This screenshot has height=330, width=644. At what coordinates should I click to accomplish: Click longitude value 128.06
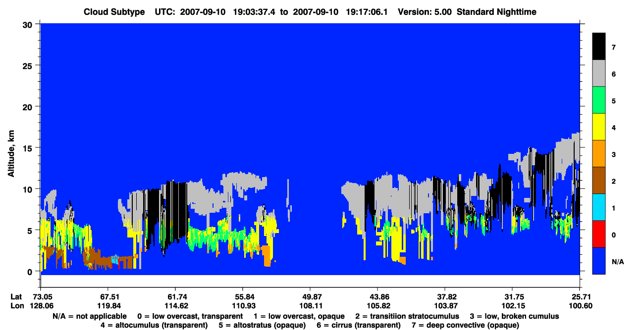43,306
